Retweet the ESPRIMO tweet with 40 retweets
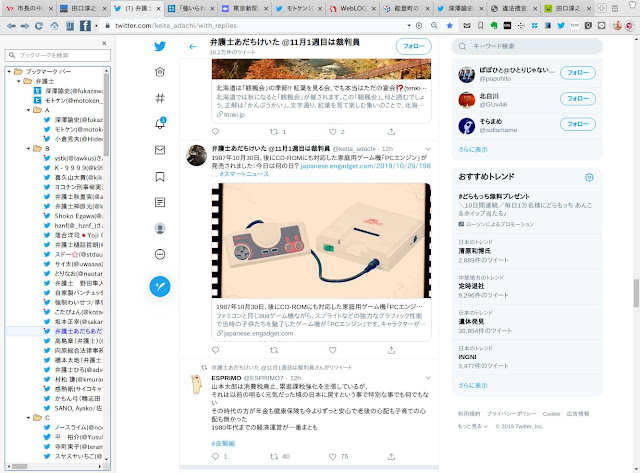This screenshot has width=640, height=473. (x=274, y=457)
